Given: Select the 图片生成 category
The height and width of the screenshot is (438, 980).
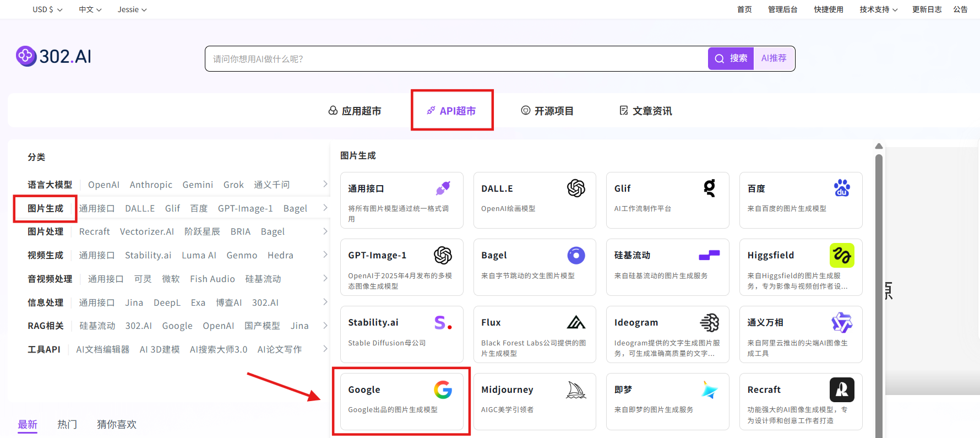Looking at the screenshot, I should pyautogui.click(x=46, y=208).
